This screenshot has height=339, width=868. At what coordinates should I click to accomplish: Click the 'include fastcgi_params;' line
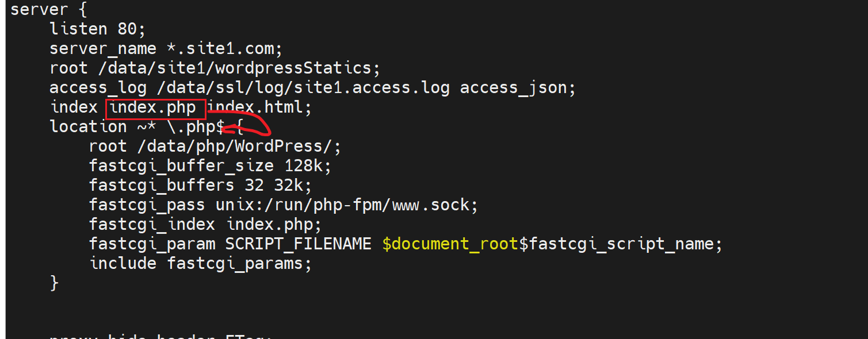click(200, 263)
